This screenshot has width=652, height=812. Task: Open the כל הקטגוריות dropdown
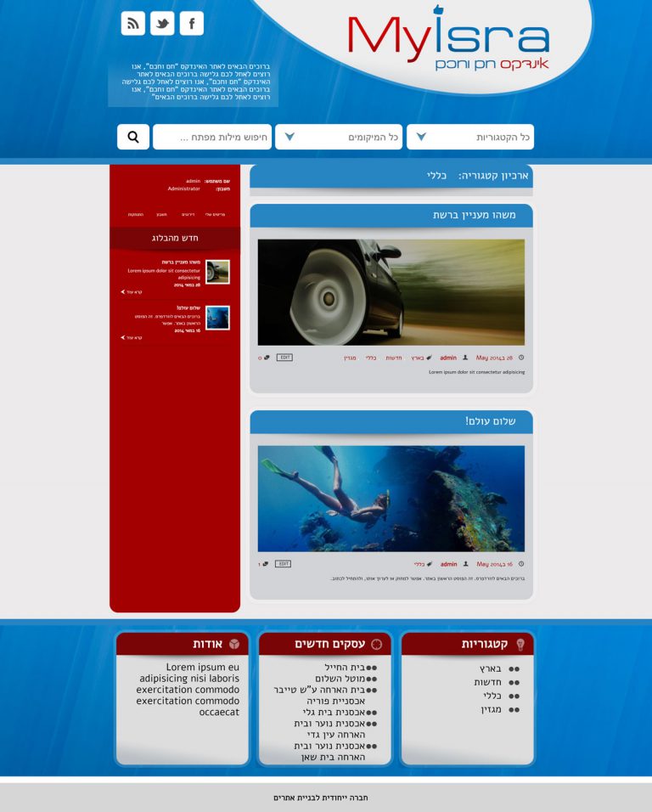pyautogui.click(x=470, y=137)
